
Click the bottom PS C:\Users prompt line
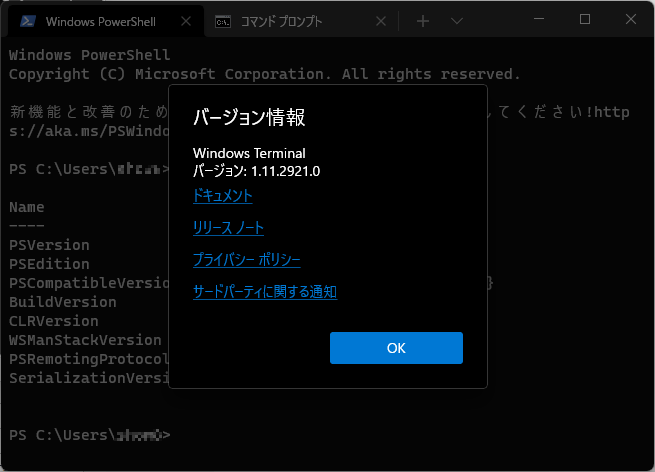(x=89, y=435)
